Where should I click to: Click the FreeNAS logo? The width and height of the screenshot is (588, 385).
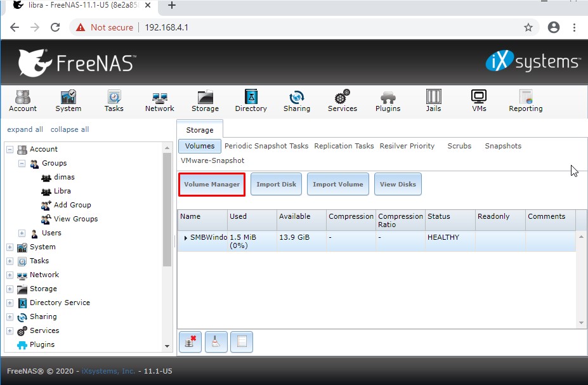point(77,63)
